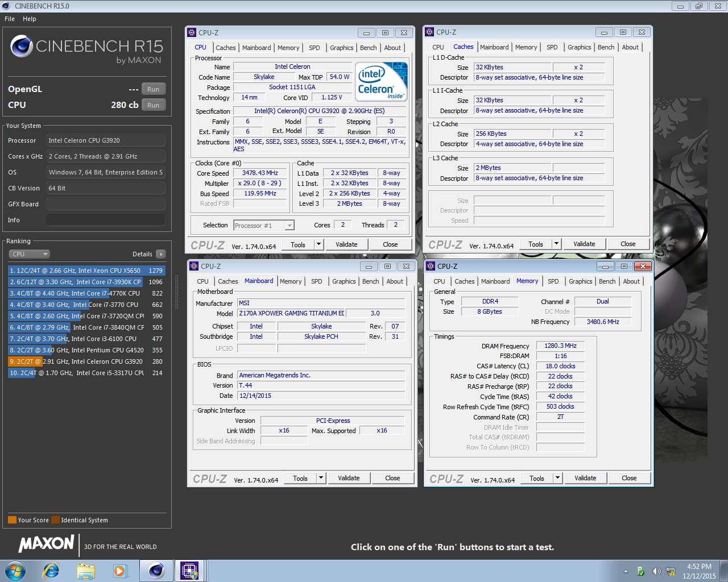Open the Bench tab in CPU window
Viewport: 728px width, 582px height.
(368, 48)
